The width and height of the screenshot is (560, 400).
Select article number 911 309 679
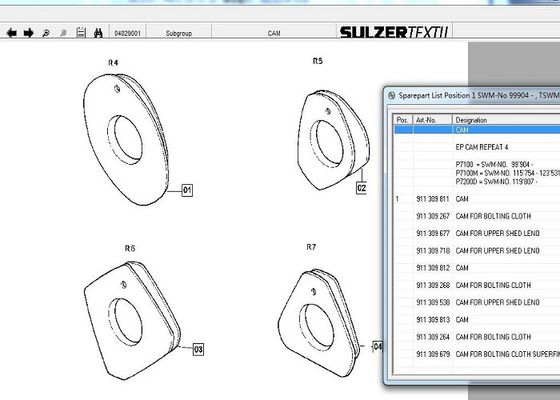tap(433, 354)
